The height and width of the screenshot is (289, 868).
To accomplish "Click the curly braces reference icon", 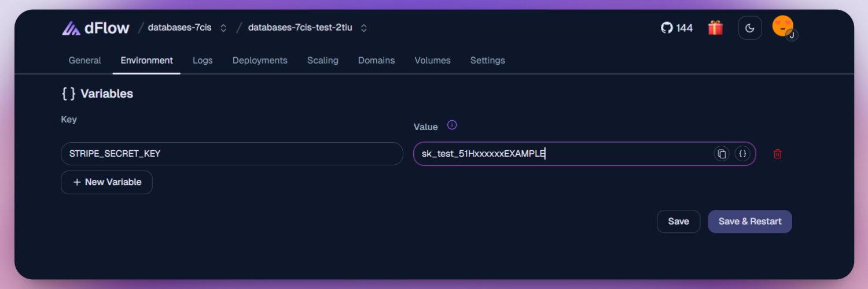I will [742, 154].
